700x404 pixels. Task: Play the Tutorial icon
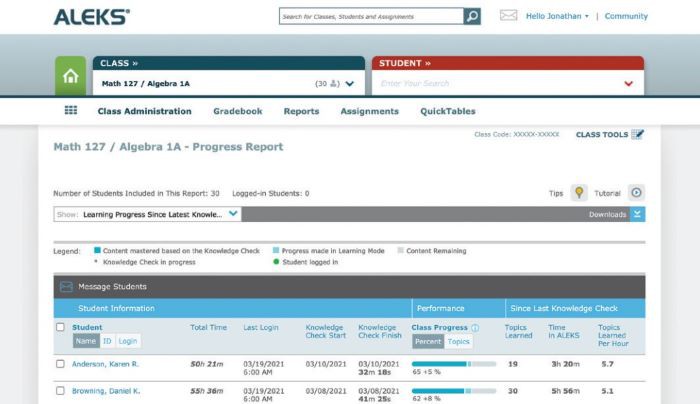point(636,193)
